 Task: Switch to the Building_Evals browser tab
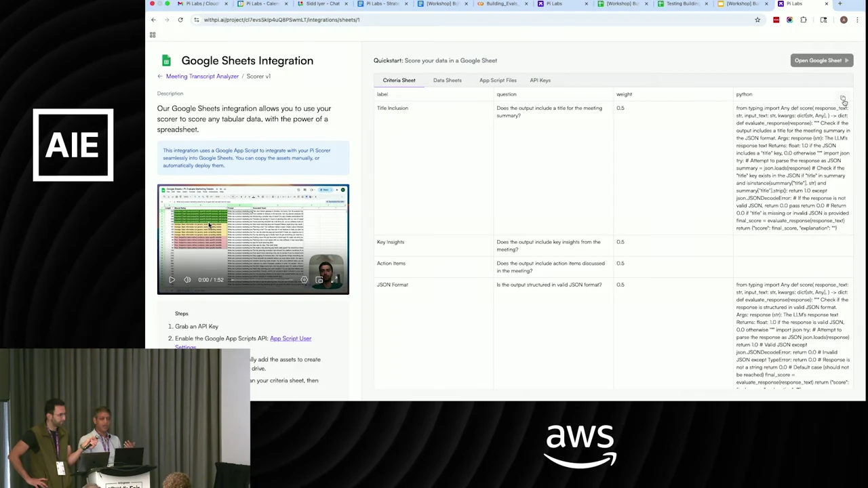(502, 4)
